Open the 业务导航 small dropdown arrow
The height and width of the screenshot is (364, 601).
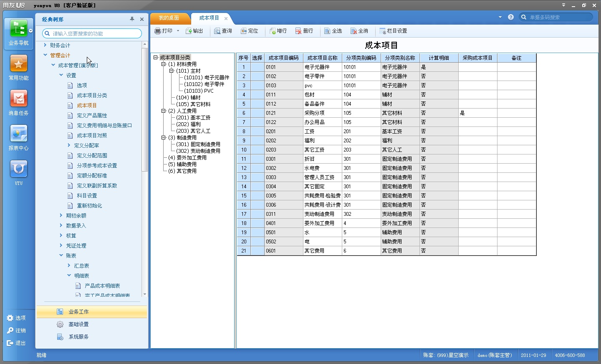coord(30,31)
